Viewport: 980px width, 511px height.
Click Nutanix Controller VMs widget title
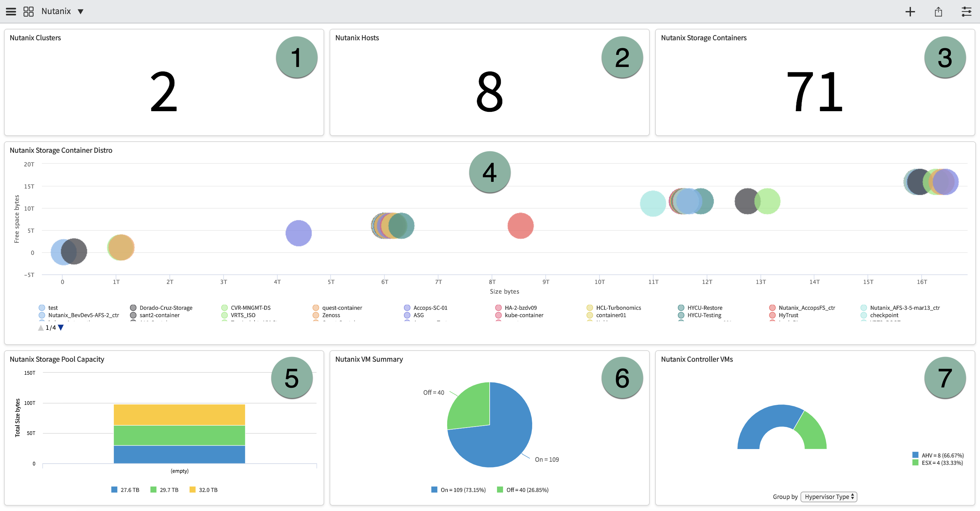coord(697,359)
